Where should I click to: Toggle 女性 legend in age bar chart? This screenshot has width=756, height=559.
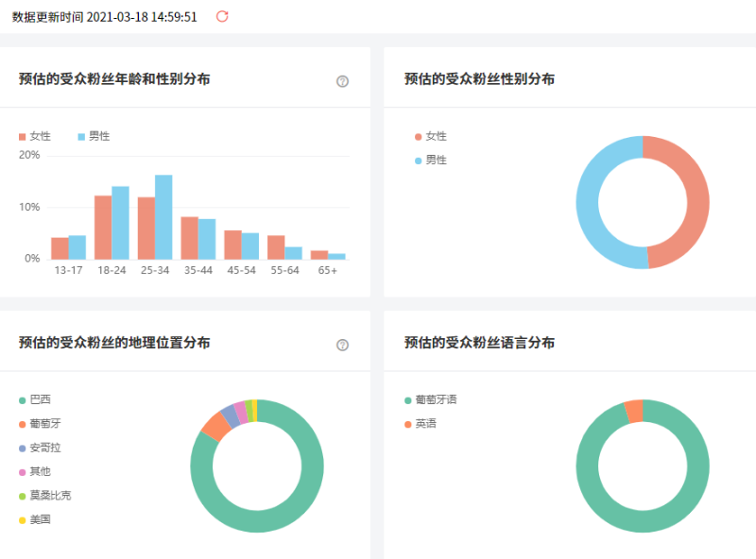click(35, 136)
